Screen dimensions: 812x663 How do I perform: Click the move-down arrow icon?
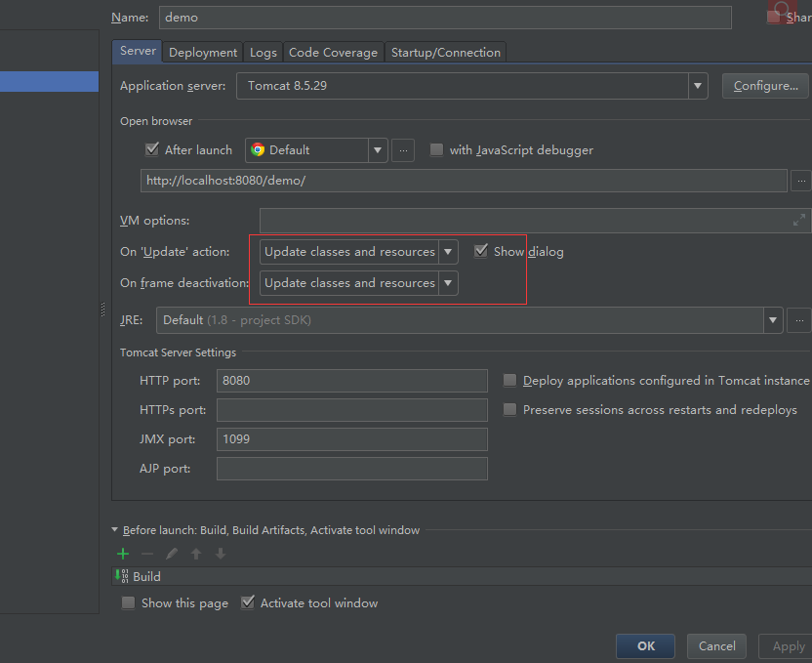221,554
